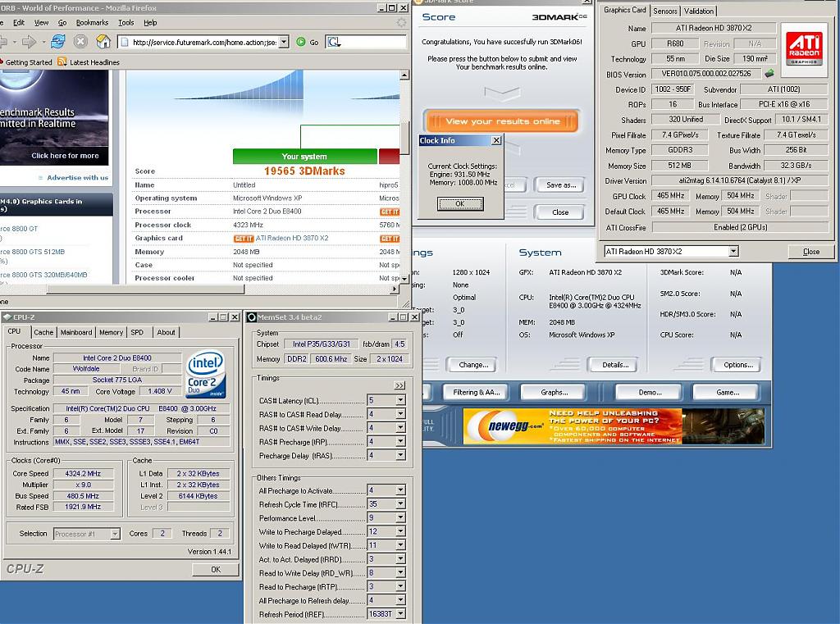Image resolution: width=840 pixels, height=624 pixels.
Task: Click the GPU-Z BIOS save chip icon
Action: [x=769, y=73]
